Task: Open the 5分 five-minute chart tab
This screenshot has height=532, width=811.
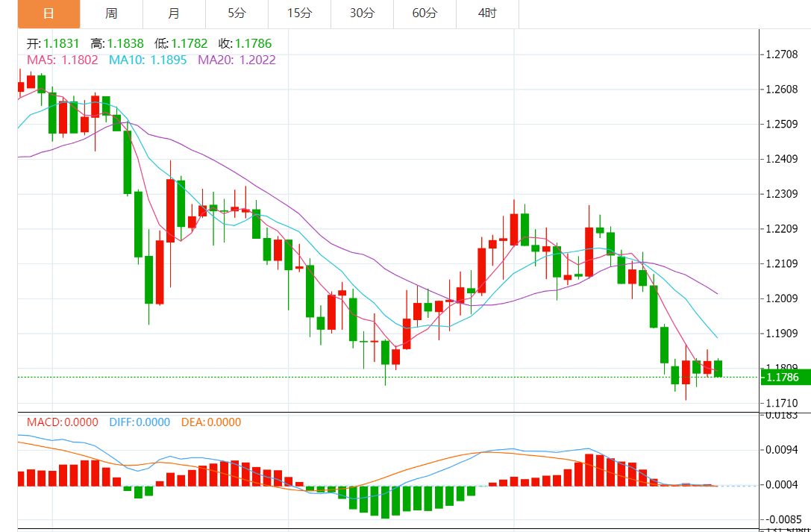Action: (237, 14)
